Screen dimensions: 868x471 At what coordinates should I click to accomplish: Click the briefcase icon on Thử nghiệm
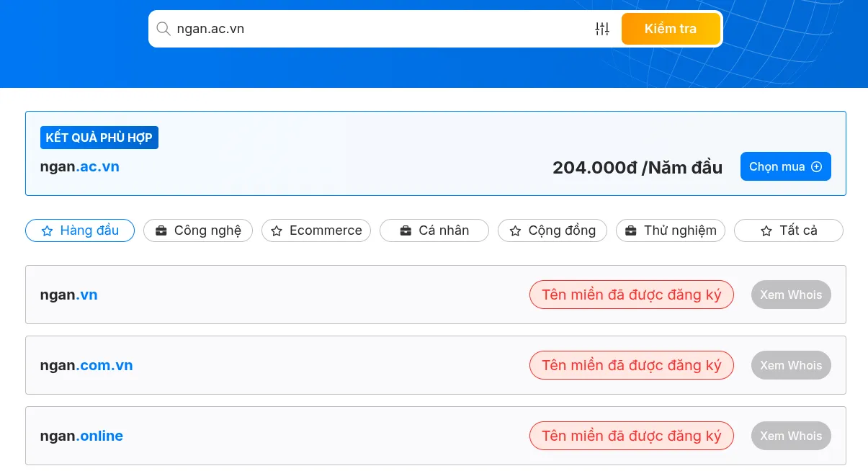pos(631,231)
